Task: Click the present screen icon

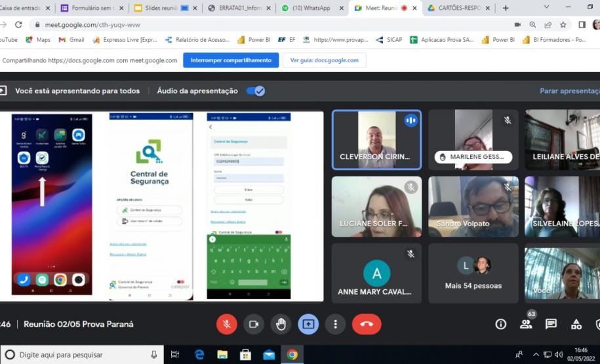Action: (308, 324)
